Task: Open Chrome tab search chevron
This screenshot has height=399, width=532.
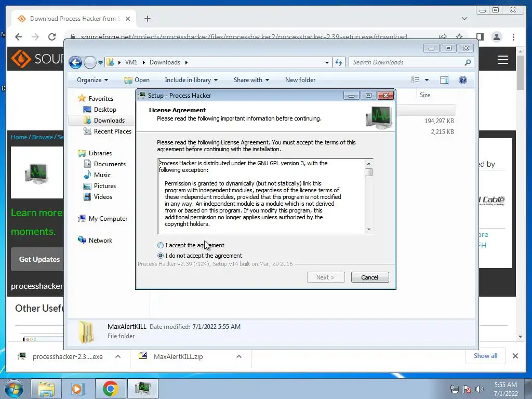Action: tap(464, 19)
